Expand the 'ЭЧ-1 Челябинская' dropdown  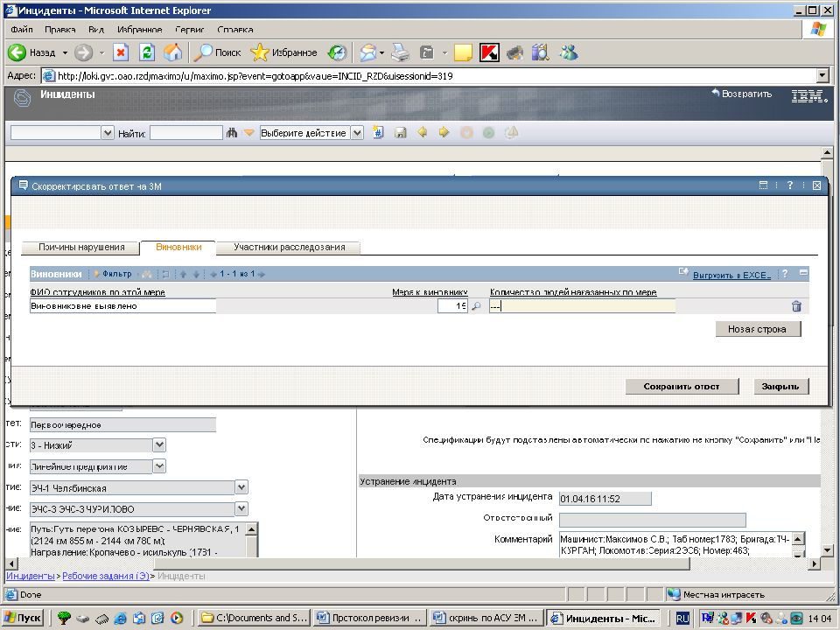pos(241,487)
